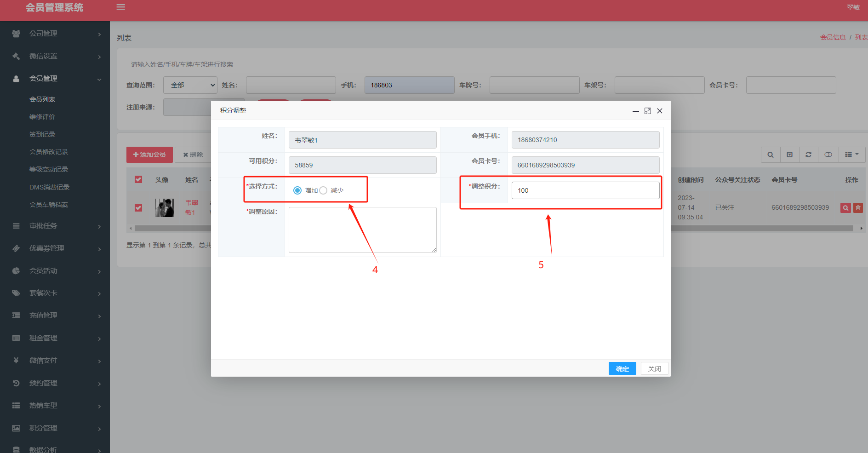Screen dimensions: 868x453
Task: Click the 确定 button
Action: [622, 368]
